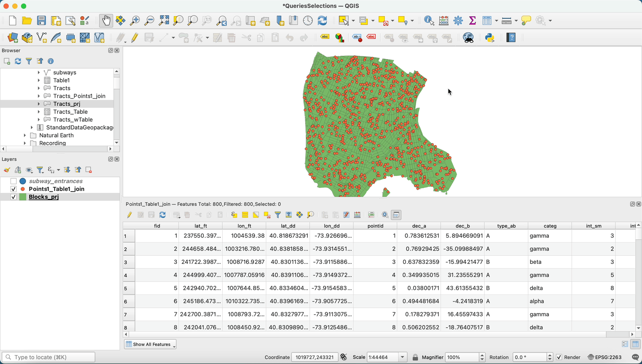
Task: Open the Field Calculator in the attribute table
Action: [x=357, y=215]
